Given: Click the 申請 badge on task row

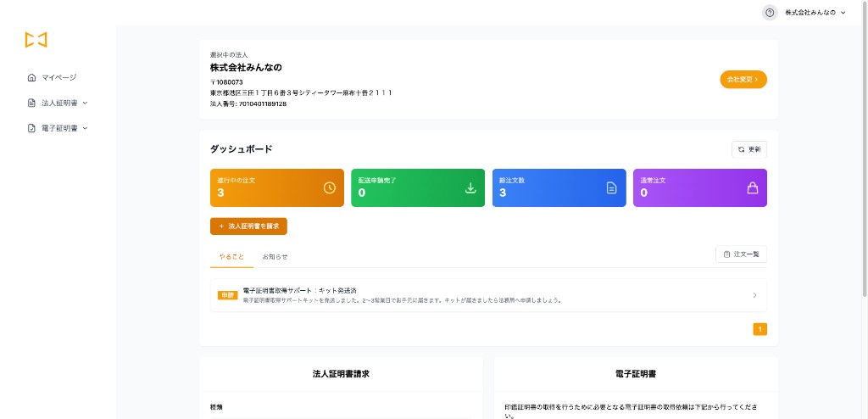Looking at the screenshot, I should click(228, 295).
